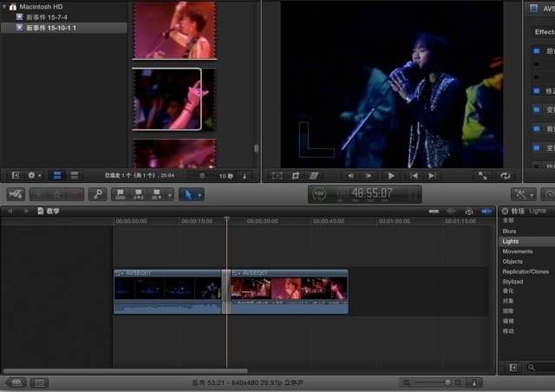This screenshot has height=392, width=555.
Task: Select the Blurs transition category
Action: coord(509,231)
